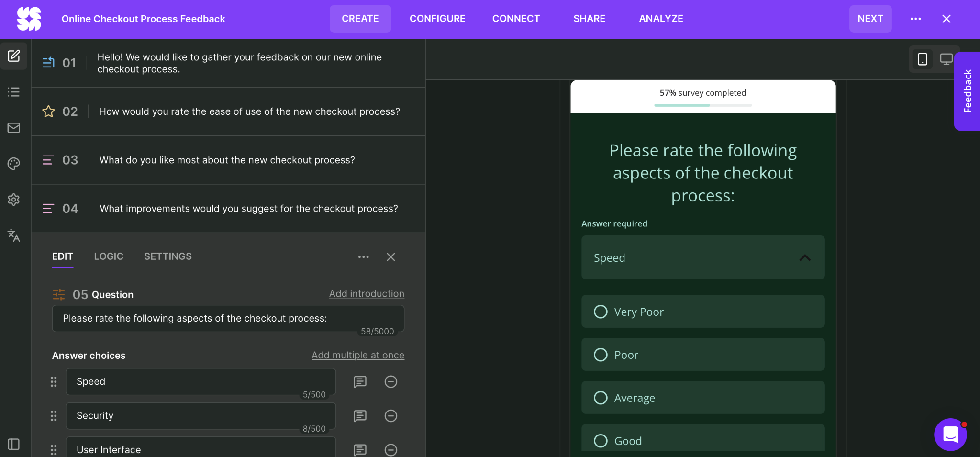Click the survey completion progress bar
Screen dimensions: 980x457
(x=703, y=105)
